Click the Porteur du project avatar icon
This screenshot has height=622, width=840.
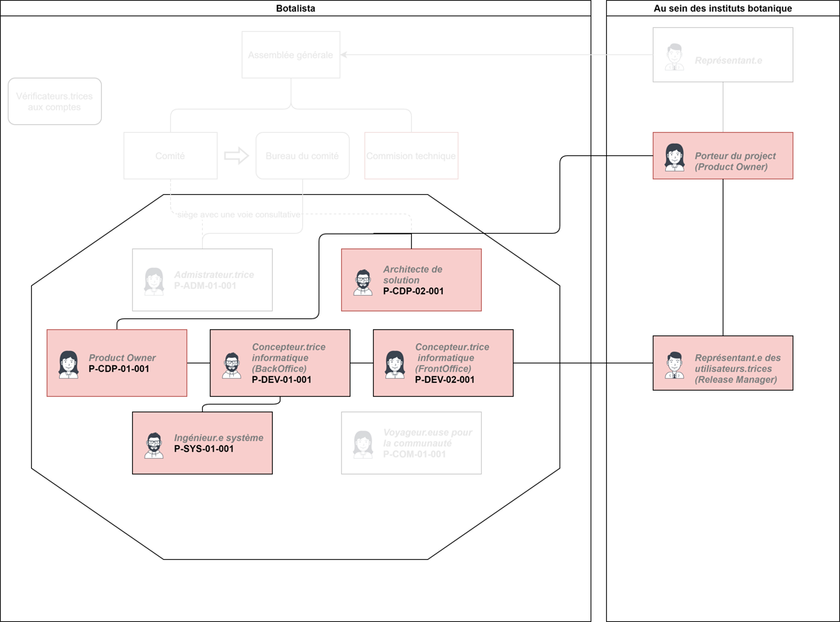[674, 158]
